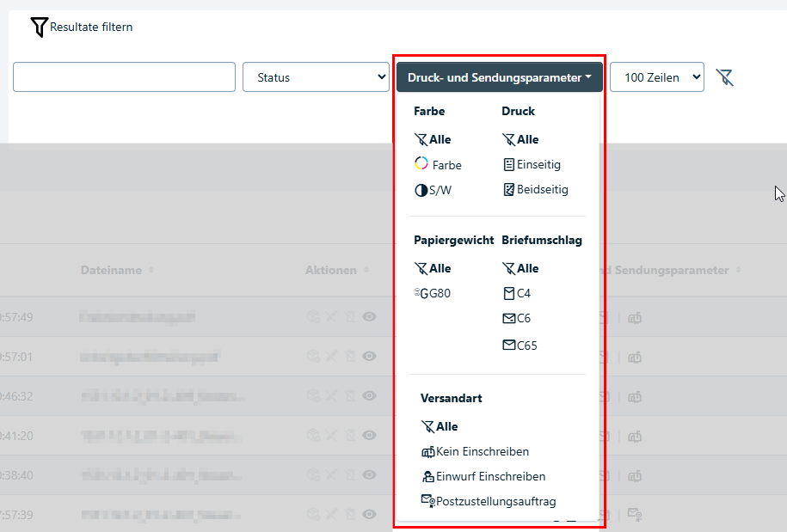Click the search text input field
The width and height of the screenshot is (787, 532).
(x=124, y=76)
